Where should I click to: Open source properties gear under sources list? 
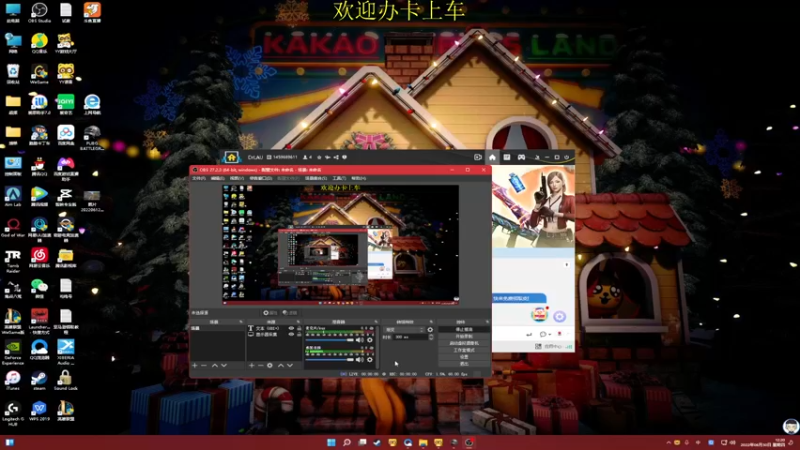(x=270, y=365)
